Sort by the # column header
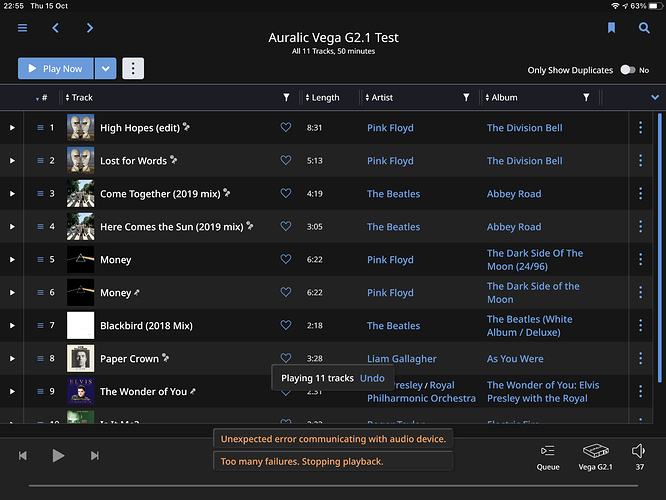666x500 pixels. pyautogui.click(x=42, y=98)
